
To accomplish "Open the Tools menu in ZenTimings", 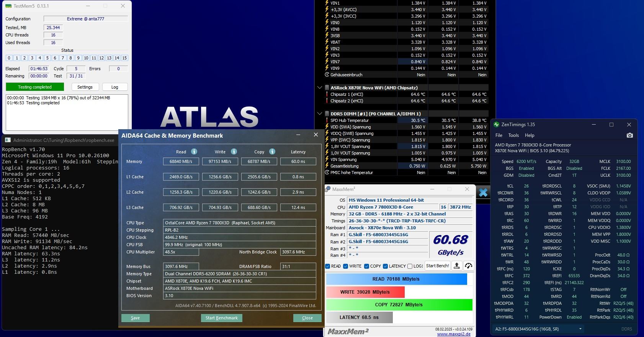I will [513, 135].
